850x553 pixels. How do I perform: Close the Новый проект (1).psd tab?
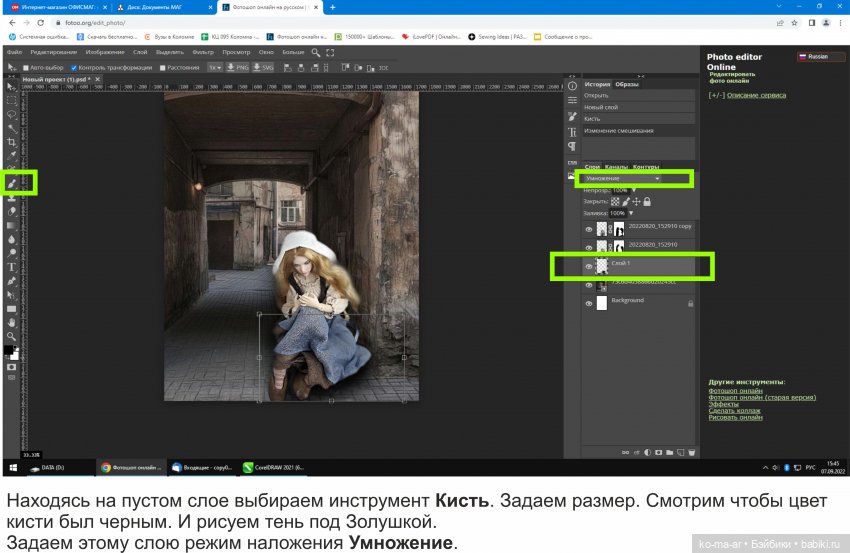pyautogui.click(x=98, y=79)
